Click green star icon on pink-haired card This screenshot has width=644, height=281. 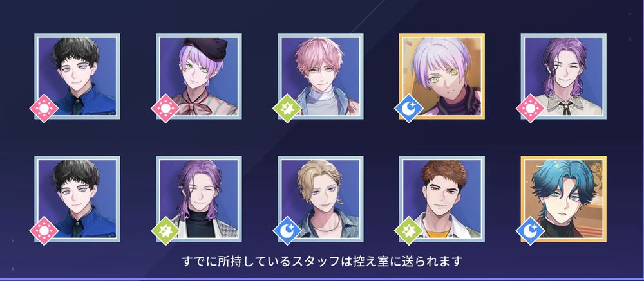[x=287, y=108]
